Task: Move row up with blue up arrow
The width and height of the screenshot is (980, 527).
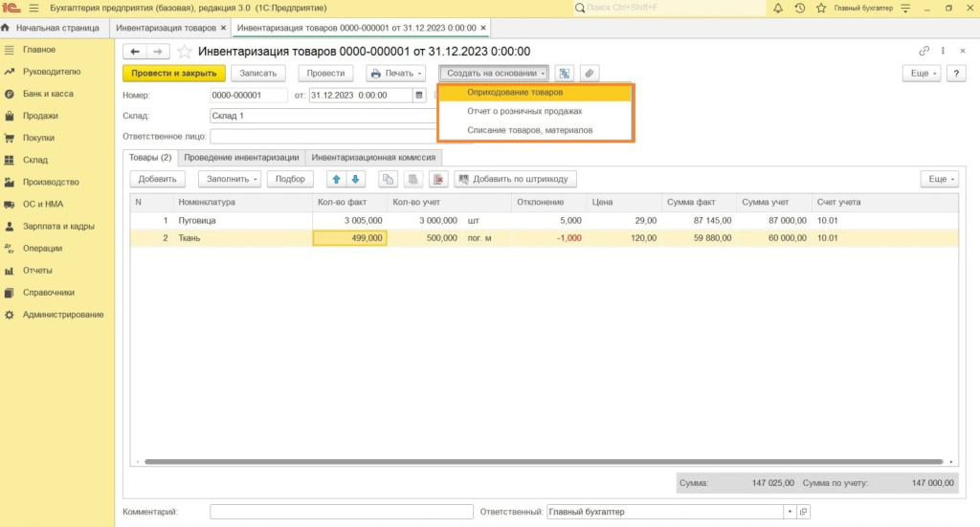Action: point(336,179)
